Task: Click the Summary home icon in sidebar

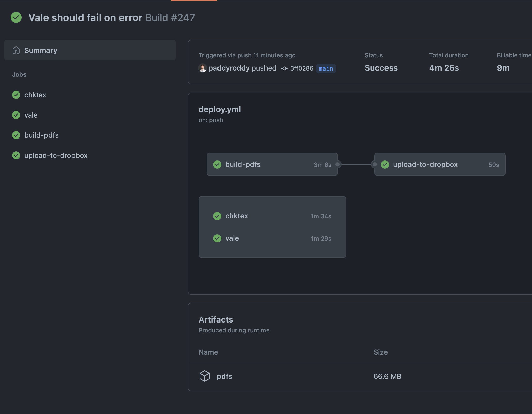Action: coord(16,50)
